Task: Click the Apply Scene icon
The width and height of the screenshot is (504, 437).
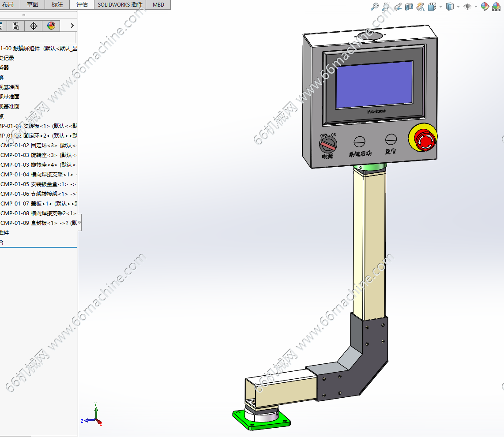Action: pos(496,7)
